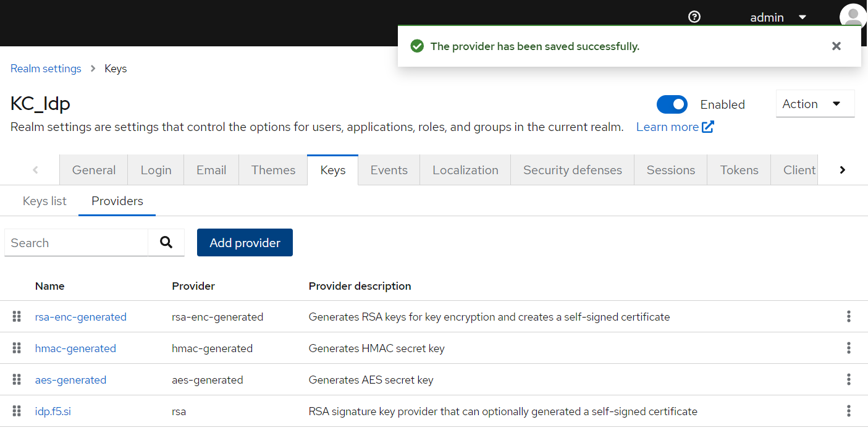Open the Security defenses tab
This screenshot has width=868, height=438.
point(573,170)
